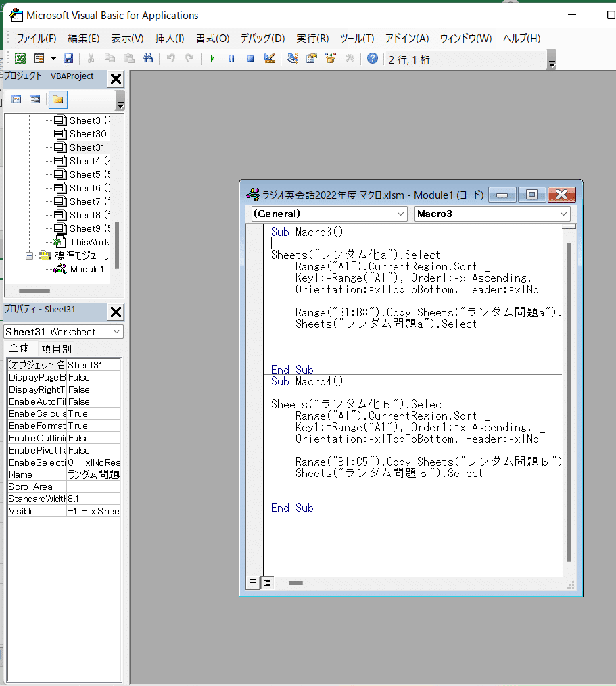
Task: Open the Sheet31 Worksheet object dropdown
Action: [x=116, y=332]
